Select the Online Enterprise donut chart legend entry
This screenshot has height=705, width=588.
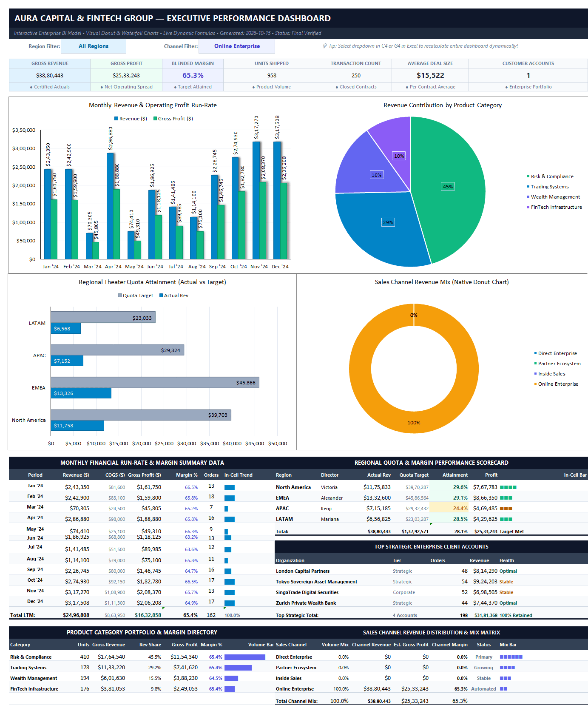click(556, 384)
